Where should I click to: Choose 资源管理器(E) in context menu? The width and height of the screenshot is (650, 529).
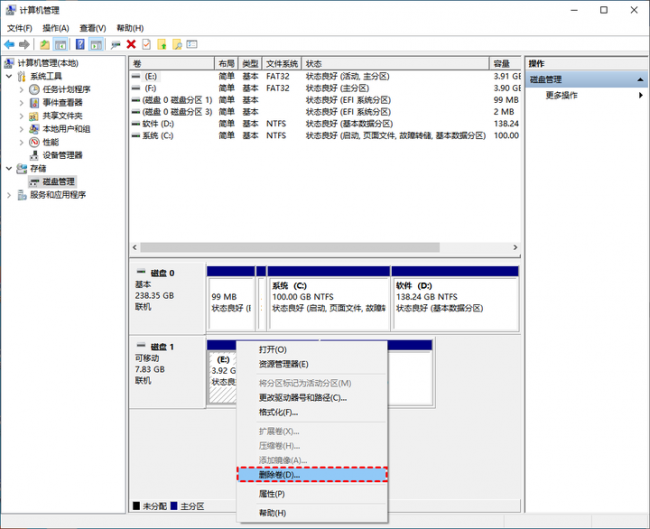click(x=312, y=364)
